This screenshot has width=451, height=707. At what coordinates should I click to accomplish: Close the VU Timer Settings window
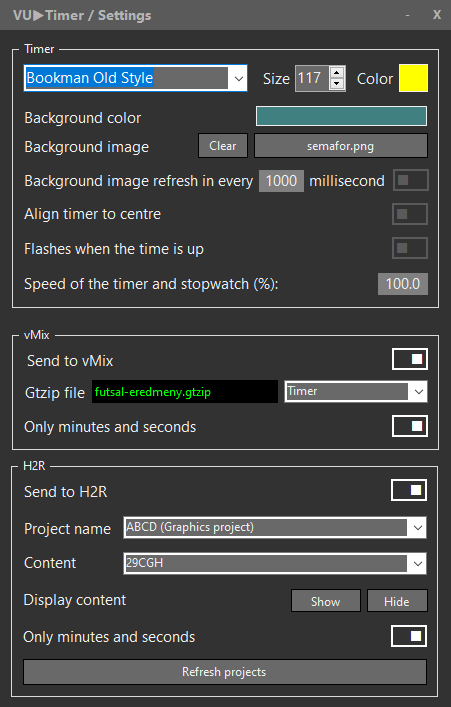pos(437,15)
